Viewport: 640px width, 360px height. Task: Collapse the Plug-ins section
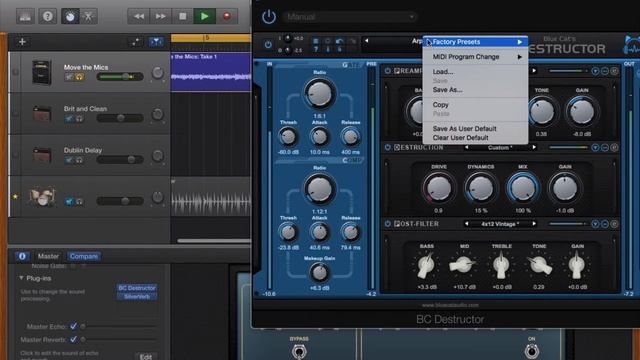(x=21, y=278)
